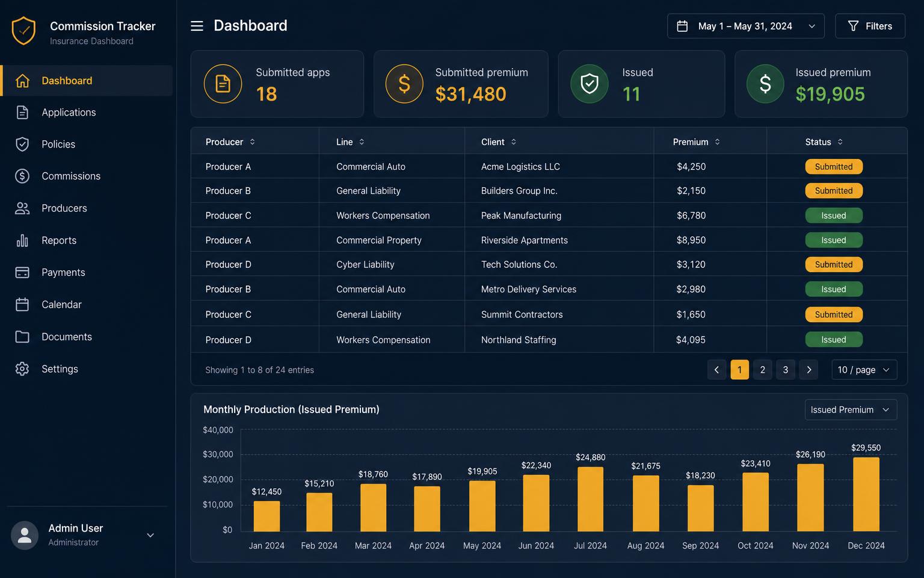This screenshot has height=578, width=924.
Task: Click the Submitted premium dollar icon
Action: (x=404, y=84)
